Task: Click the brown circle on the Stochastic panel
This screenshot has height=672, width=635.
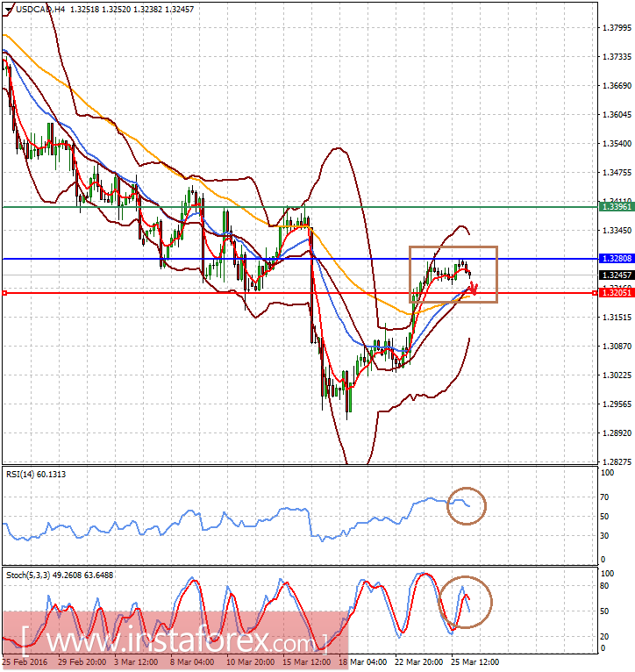Action: click(466, 602)
